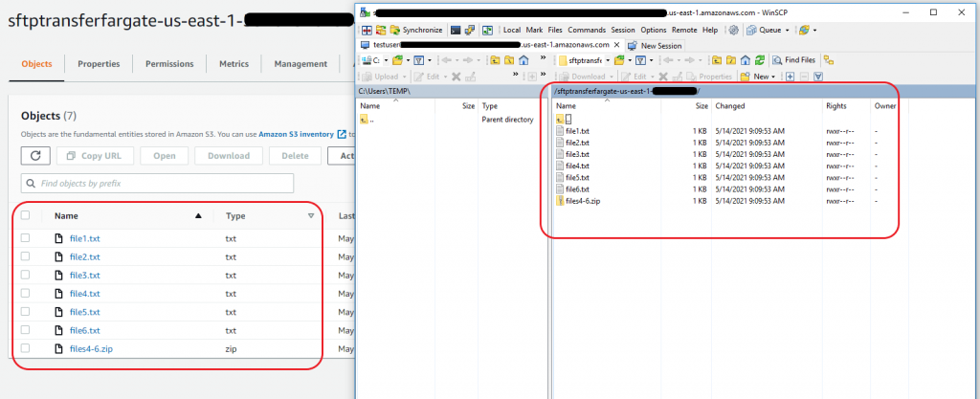Open the Commands menu in WinSCP
This screenshot has width=980, height=399.
tap(587, 30)
